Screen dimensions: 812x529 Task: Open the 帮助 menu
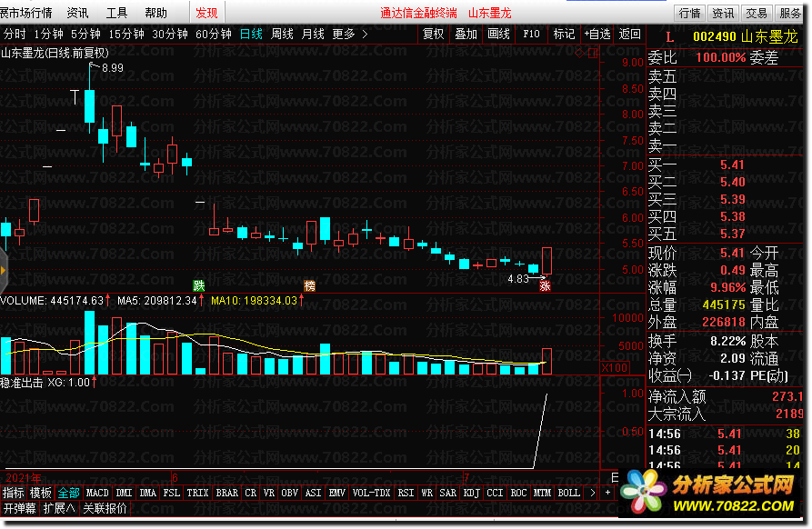(155, 13)
